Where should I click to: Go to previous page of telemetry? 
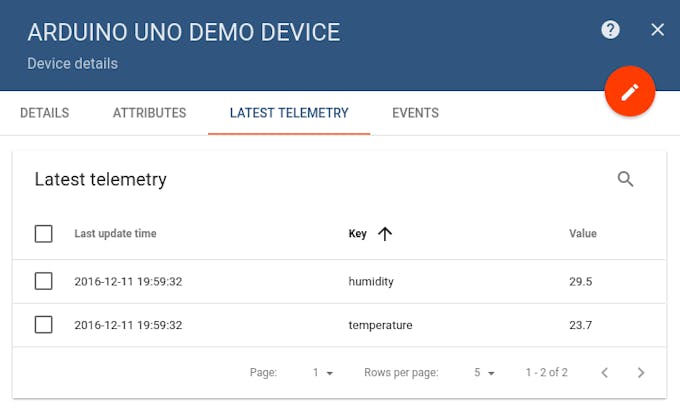point(604,373)
